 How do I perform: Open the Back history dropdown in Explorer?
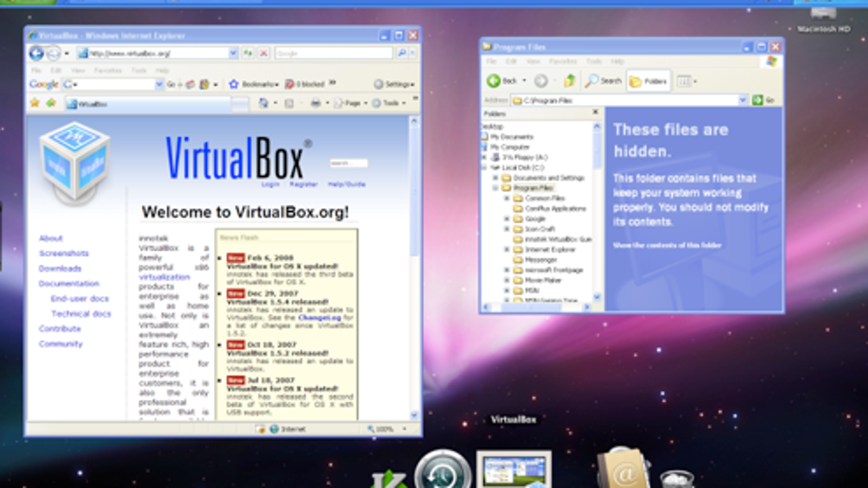click(x=524, y=81)
